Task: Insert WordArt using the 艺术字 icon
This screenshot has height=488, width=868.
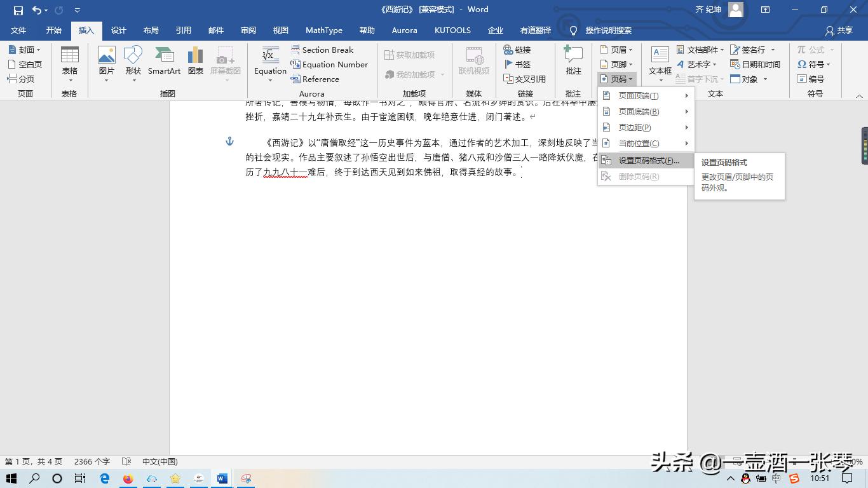Action: 699,64
